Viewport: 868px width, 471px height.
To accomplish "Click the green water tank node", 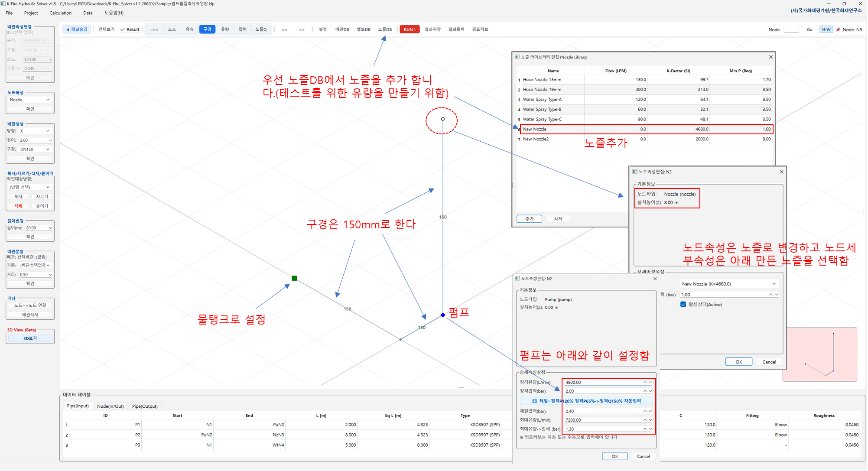I will pyautogui.click(x=294, y=278).
